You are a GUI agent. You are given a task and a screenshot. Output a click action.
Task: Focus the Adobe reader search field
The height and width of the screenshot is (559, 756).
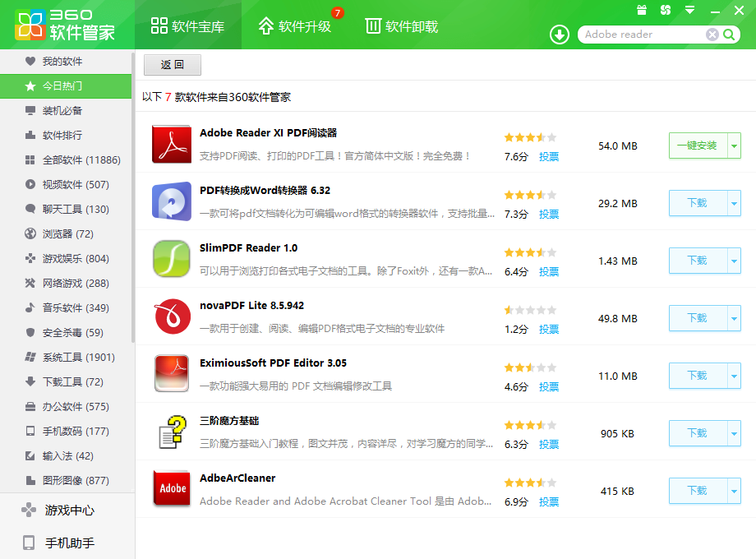(x=643, y=35)
